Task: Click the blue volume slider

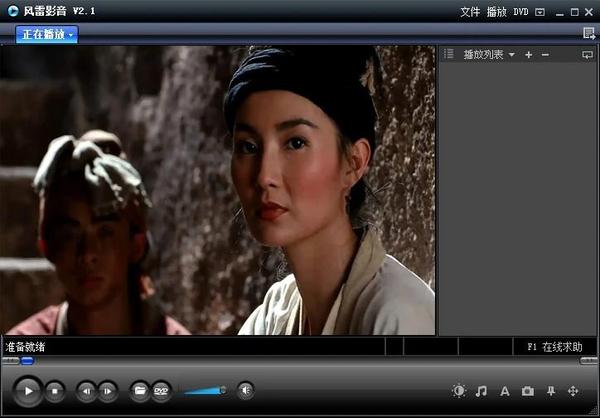Action: pos(205,391)
